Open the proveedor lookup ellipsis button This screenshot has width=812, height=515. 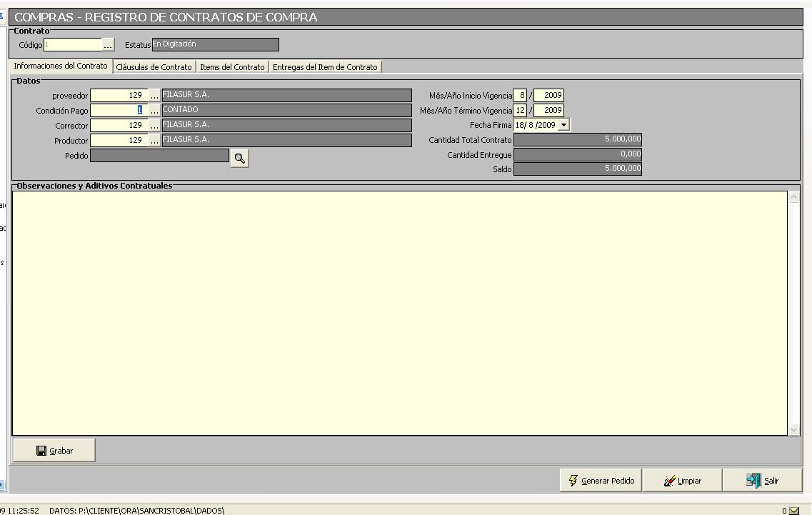[154, 95]
